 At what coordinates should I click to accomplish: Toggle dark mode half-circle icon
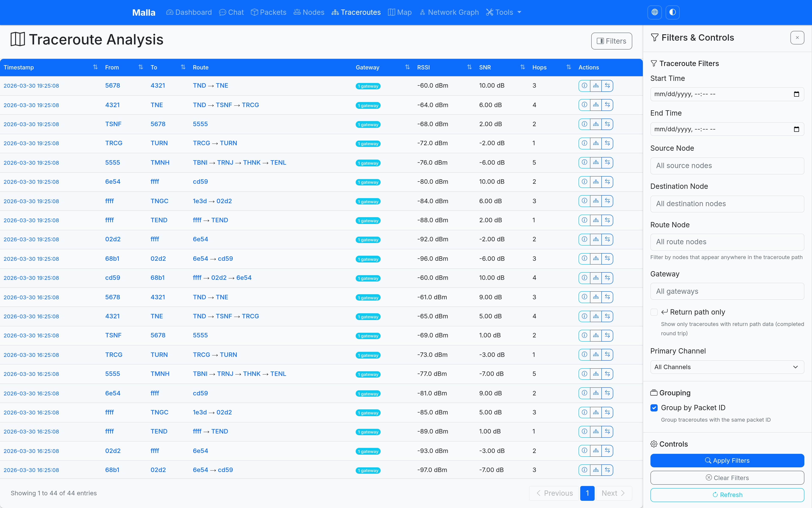pos(672,12)
